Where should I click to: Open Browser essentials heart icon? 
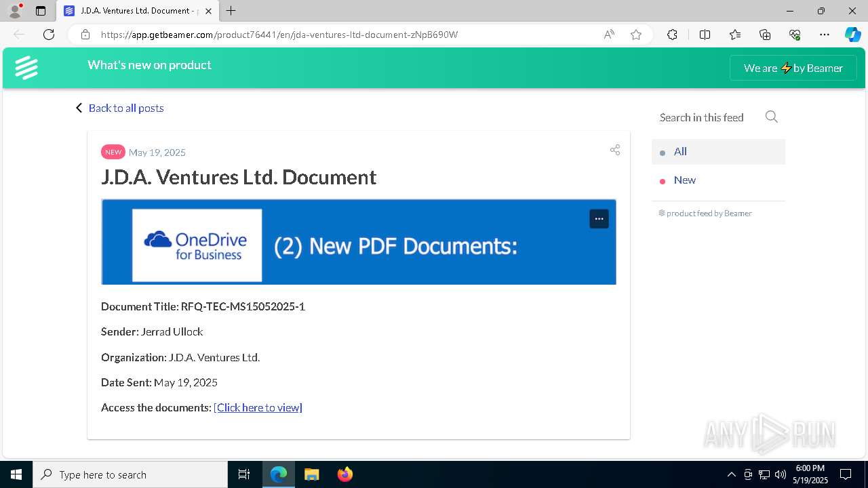795,35
